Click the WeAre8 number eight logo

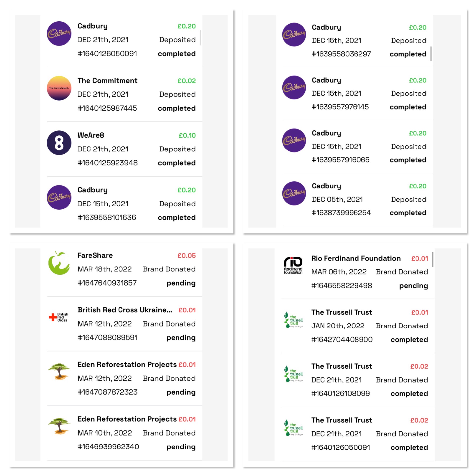pos(59,143)
